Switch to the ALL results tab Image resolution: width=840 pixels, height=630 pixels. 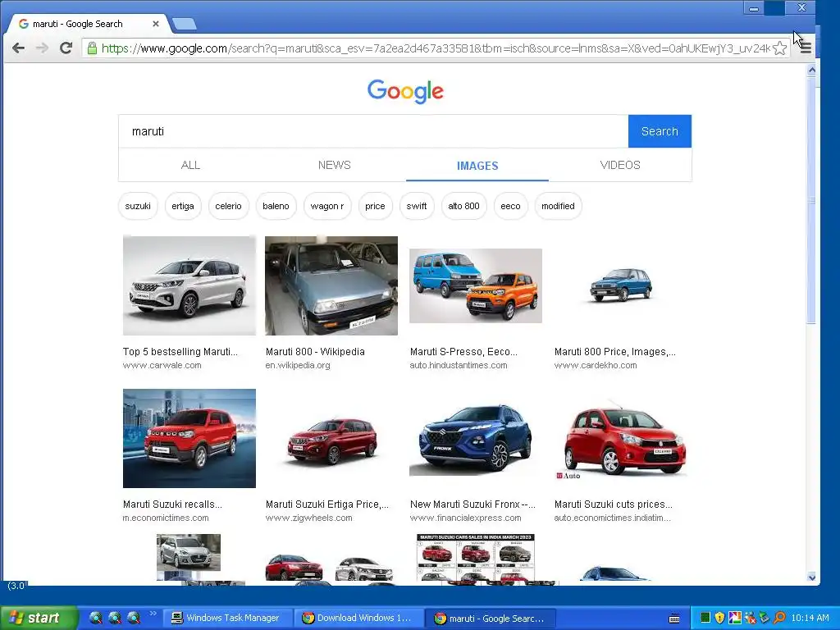190,165
